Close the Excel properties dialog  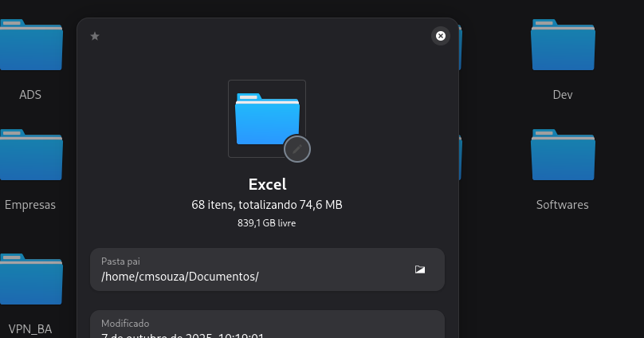441,36
